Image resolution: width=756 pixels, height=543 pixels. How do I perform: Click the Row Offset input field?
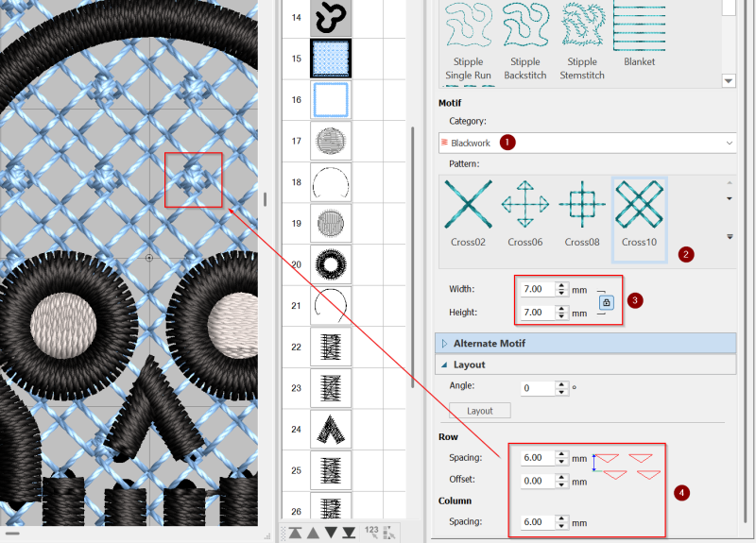point(537,481)
